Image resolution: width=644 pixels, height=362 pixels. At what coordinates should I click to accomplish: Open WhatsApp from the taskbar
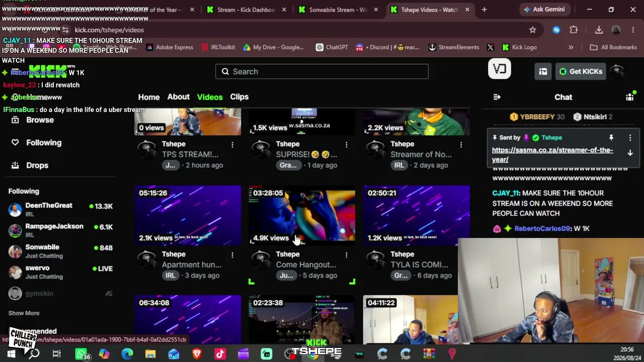[81, 354]
